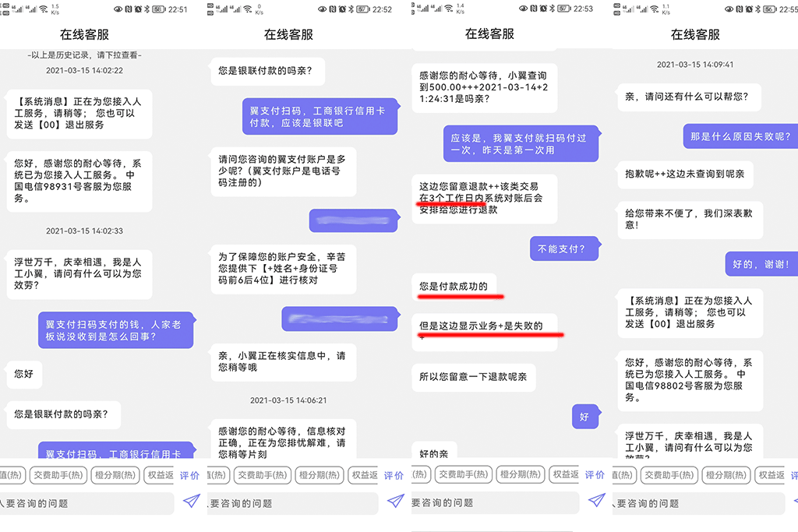Tap the short 您好 agent bubble
Screen dimensions: 798x532
click(23, 374)
